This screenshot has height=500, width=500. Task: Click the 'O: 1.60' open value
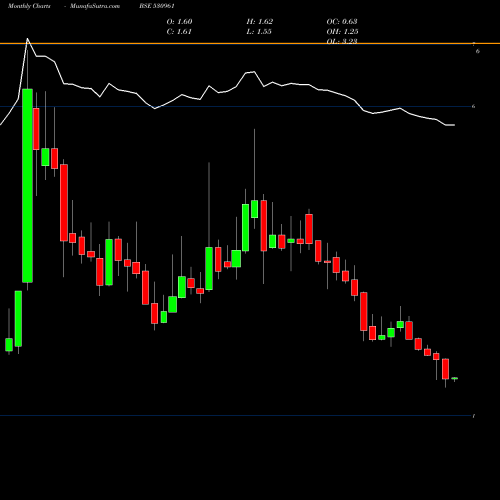(179, 22)
